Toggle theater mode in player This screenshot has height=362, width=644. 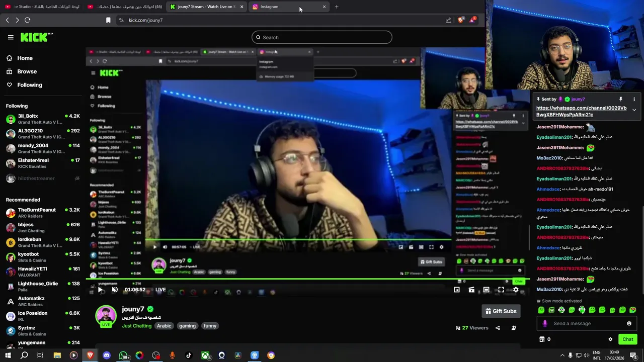click(486, 290)
